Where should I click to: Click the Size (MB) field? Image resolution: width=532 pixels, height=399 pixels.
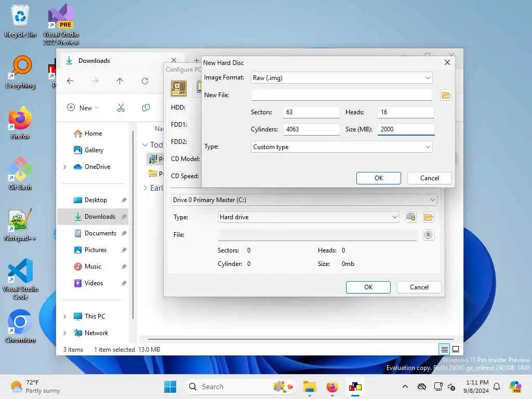(406, 129)
